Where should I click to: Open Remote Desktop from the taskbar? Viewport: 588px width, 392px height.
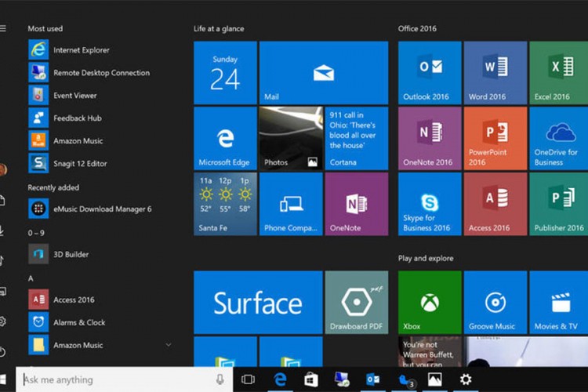pos(342,379)
